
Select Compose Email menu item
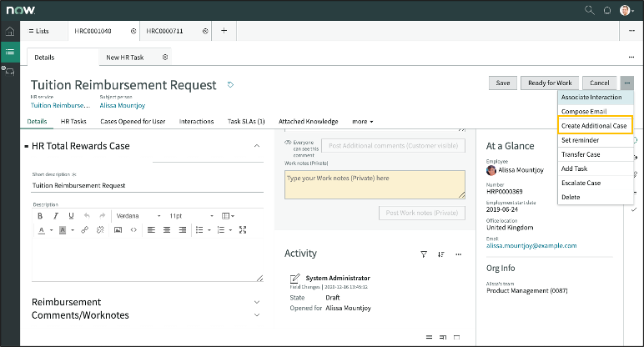pos(596,111)
